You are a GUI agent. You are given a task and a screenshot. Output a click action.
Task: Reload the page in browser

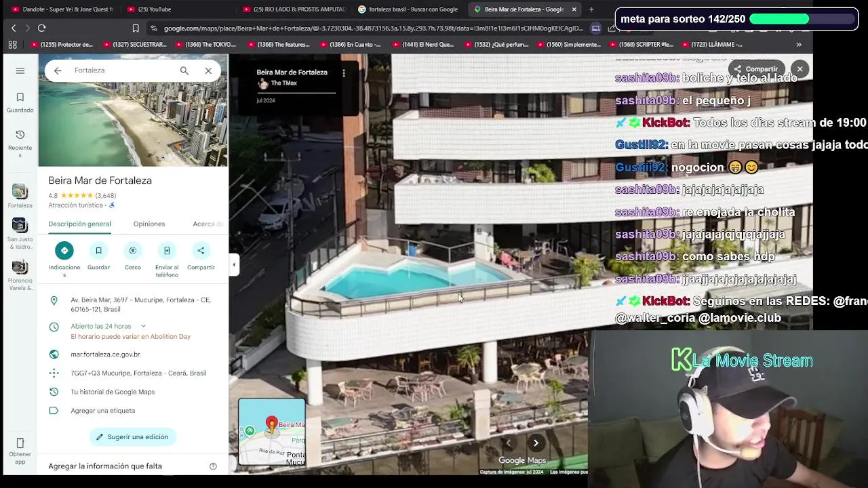[x=41, y=28]
